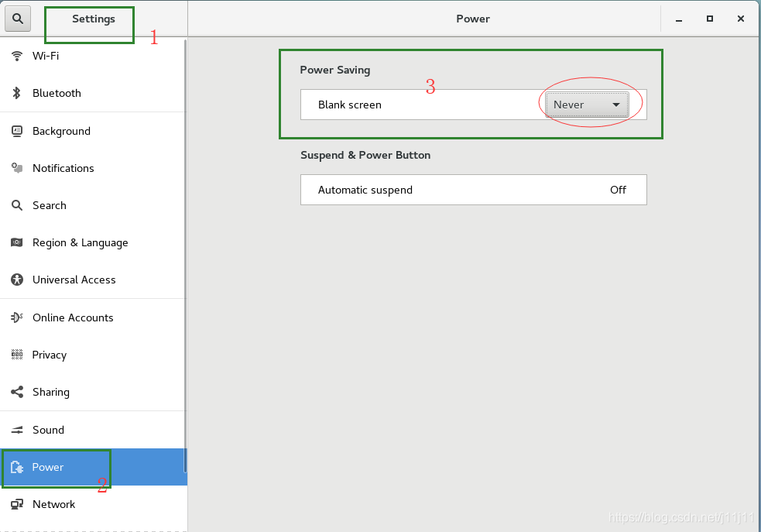Open the Online Accounts panel
The image size is (761, 532).
point(93,317)
